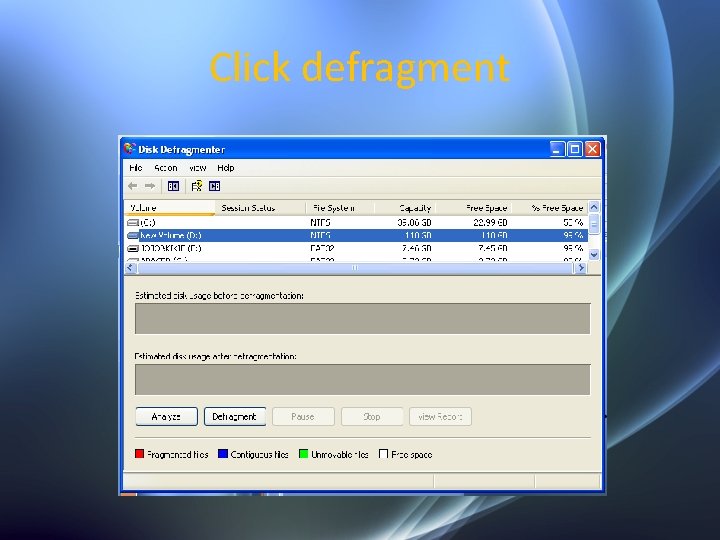The height and width of the screenshot is (540, 720).
Task: Click the 110 GB capacity cell of New Volume (D:)
Action: click(418, 235)
